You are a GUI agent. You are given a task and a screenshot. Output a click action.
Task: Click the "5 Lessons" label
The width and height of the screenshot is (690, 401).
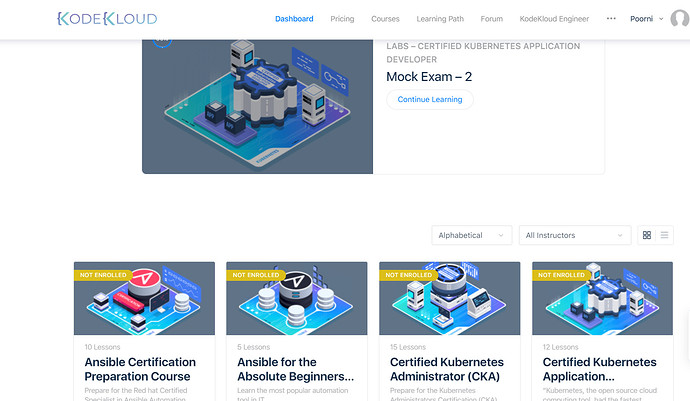(x=253, y=347)
